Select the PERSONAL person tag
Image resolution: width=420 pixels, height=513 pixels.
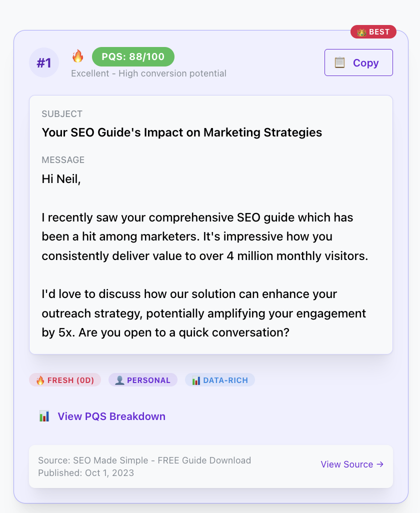[x=143, y=380]
